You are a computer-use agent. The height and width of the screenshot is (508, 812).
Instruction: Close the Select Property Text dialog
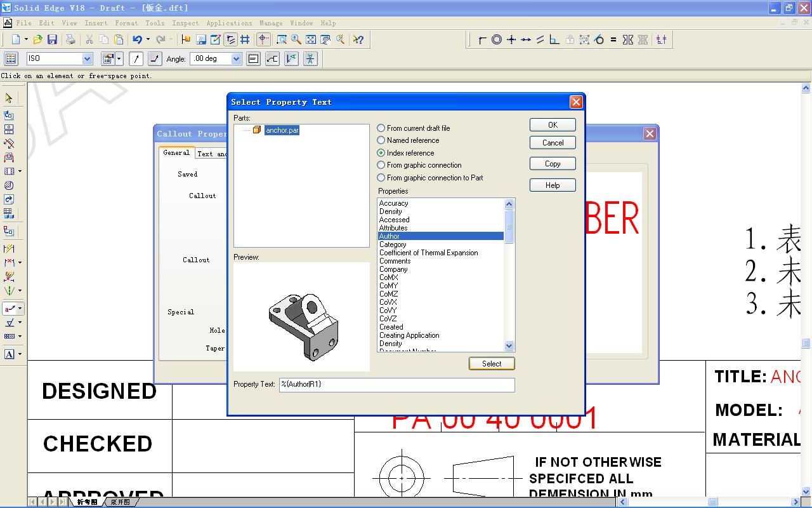point(576,102)
